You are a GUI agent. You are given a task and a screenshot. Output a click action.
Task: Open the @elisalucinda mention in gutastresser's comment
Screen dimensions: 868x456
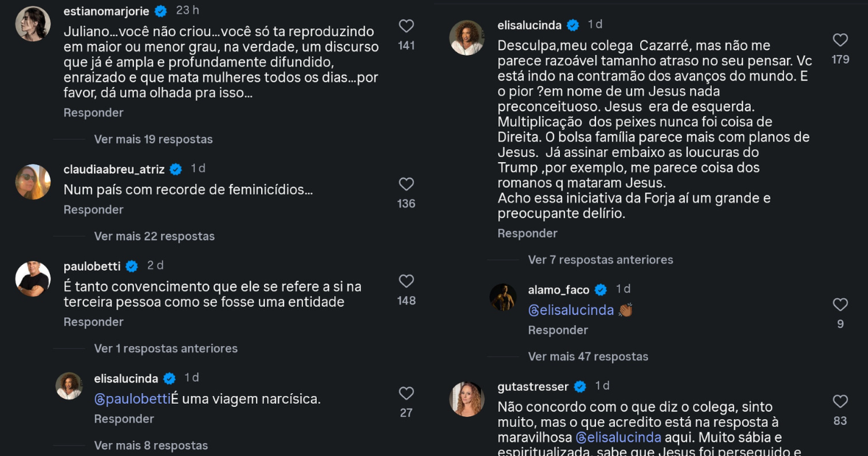pos(618,437)
